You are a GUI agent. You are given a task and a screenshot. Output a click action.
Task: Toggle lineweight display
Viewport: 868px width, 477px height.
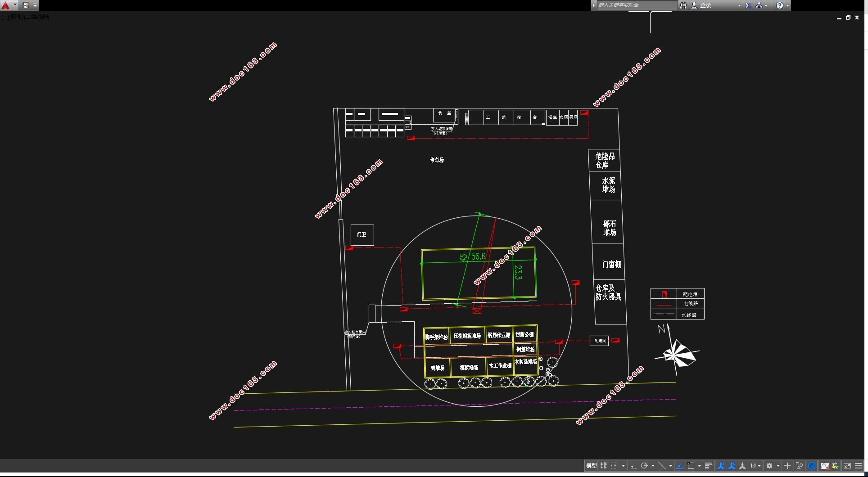[x=709, y=466]
